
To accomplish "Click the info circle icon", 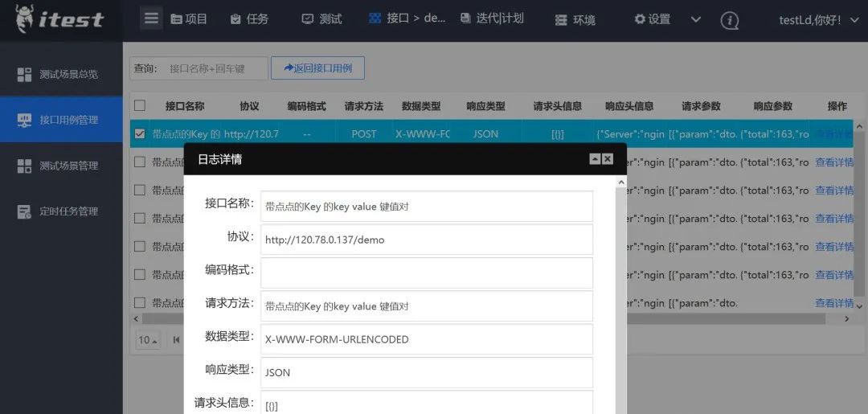I will 730,20.
